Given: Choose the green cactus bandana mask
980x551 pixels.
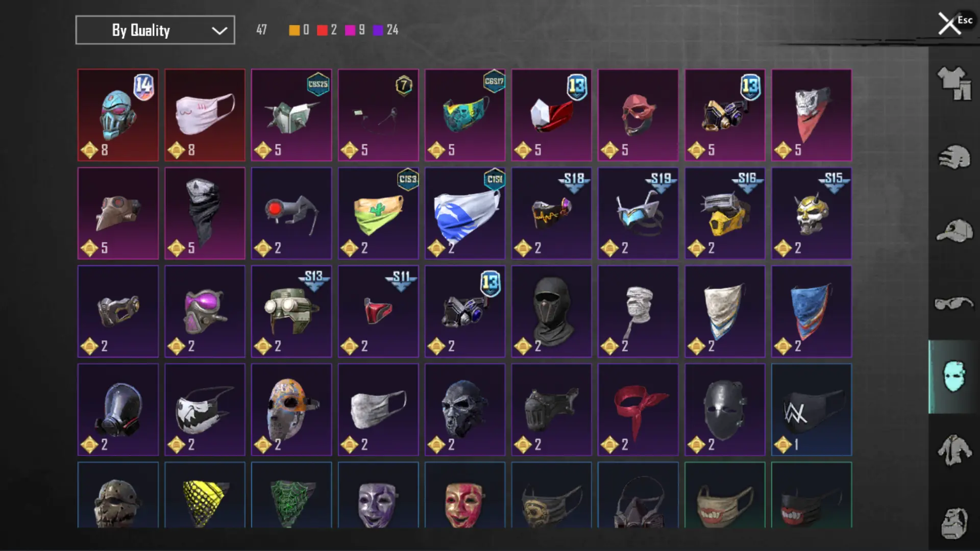Looking at the screenshot, I should (x=378, y=213).
